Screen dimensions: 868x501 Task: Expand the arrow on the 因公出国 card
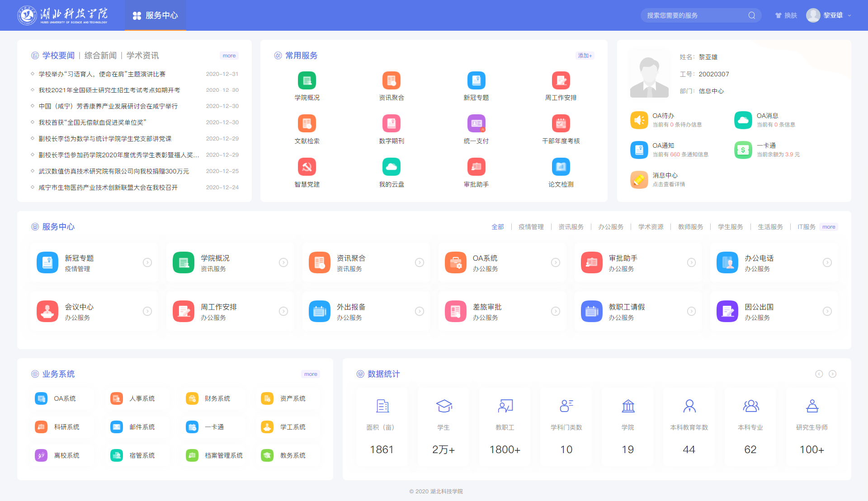coord(827,311)
